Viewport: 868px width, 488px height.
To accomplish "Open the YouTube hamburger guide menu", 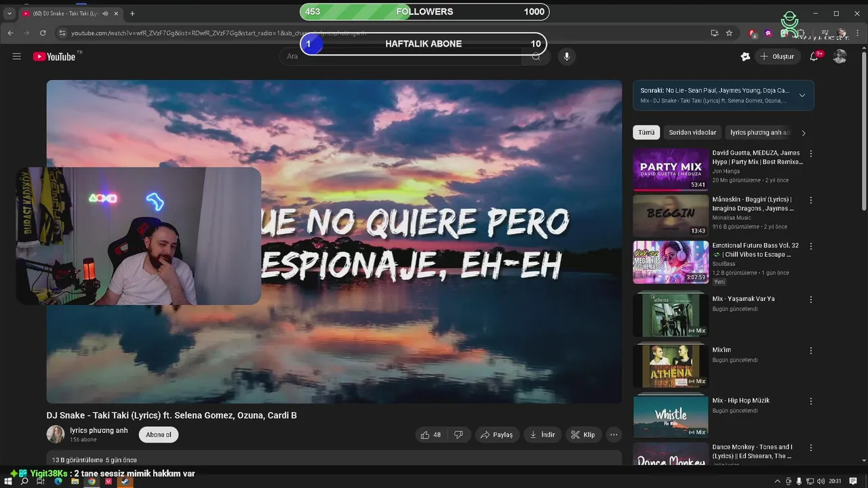I will [17, 56].
